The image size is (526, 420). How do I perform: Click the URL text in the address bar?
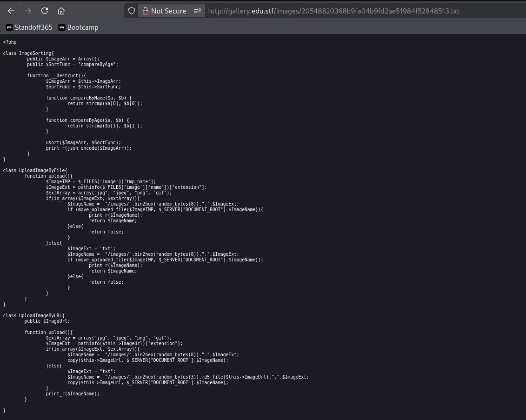point(333,11)
